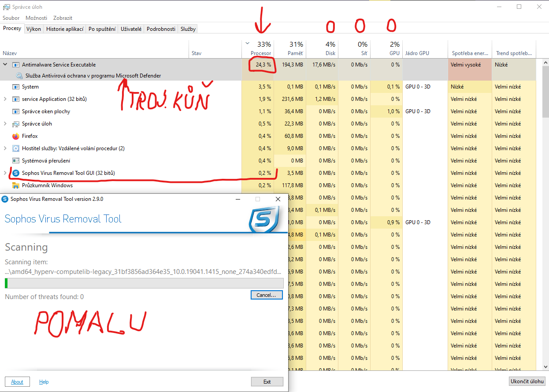549x392 pixels.
Task: Click the Hostitel služby gear icon
Action: (x=16, y=148)
